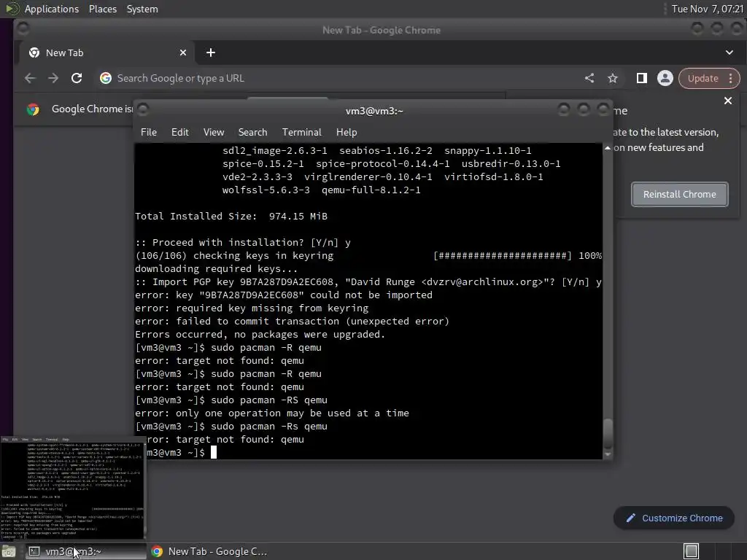Click 'sudo pacman -RS qemu' command line
Viewport: 747px width, 560px height.
point(269,400)
